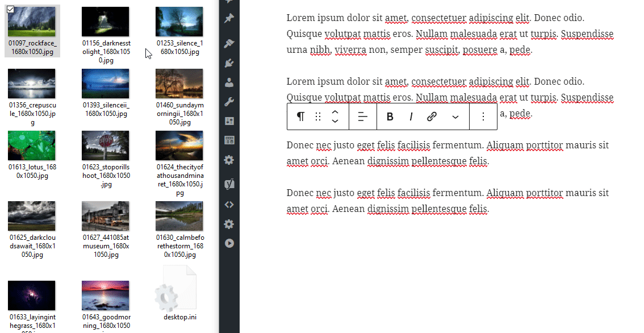Open the Tools wrench icon menu
Screen dimensions: 644x333
[229, 102]
